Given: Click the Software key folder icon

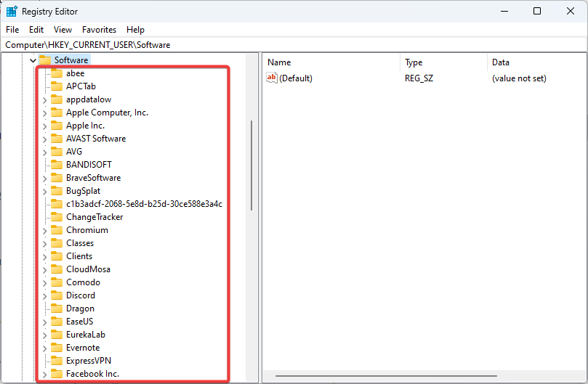Looking at the screenshot, I should (45, 60).
